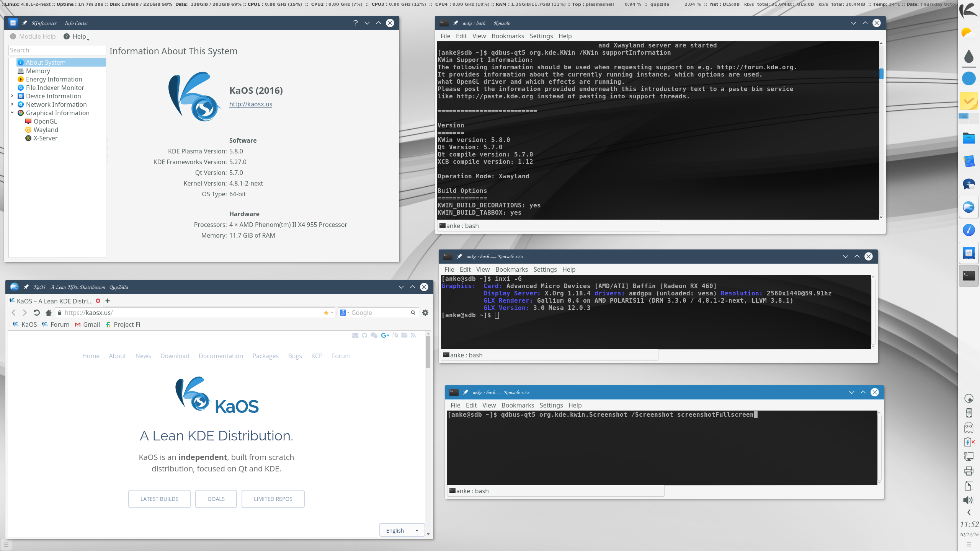
Task: Click the LATEST BUILDS button on the webpage
Action: [159, 499]
